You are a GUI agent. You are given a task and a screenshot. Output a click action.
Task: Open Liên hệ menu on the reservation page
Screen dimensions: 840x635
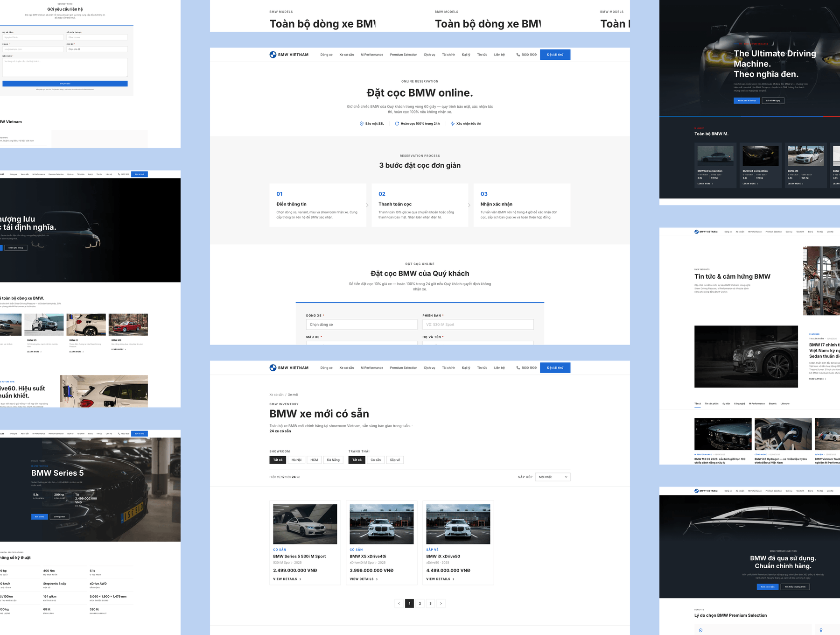click(499, 55)
